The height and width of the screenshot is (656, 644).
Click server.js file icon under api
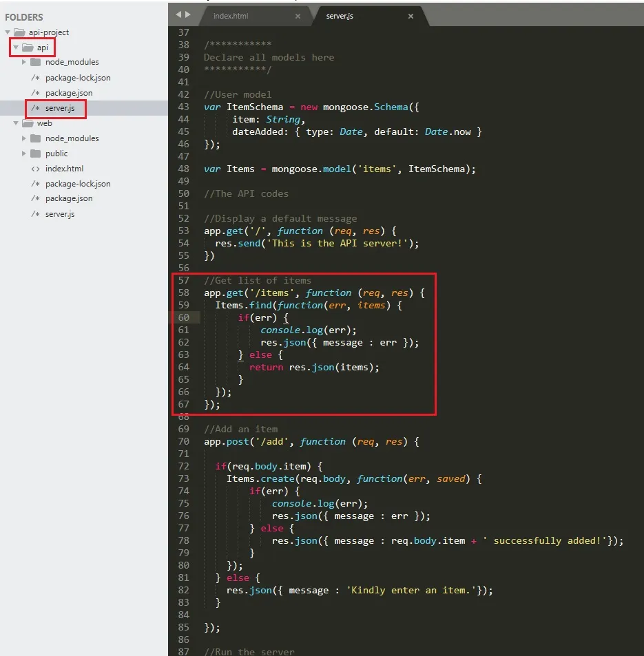pos(36,108)
